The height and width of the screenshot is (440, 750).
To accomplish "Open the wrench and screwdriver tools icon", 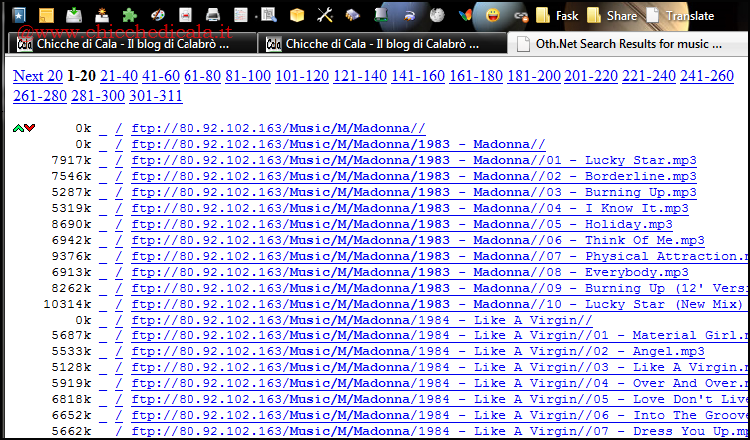I will click(324, 15).
